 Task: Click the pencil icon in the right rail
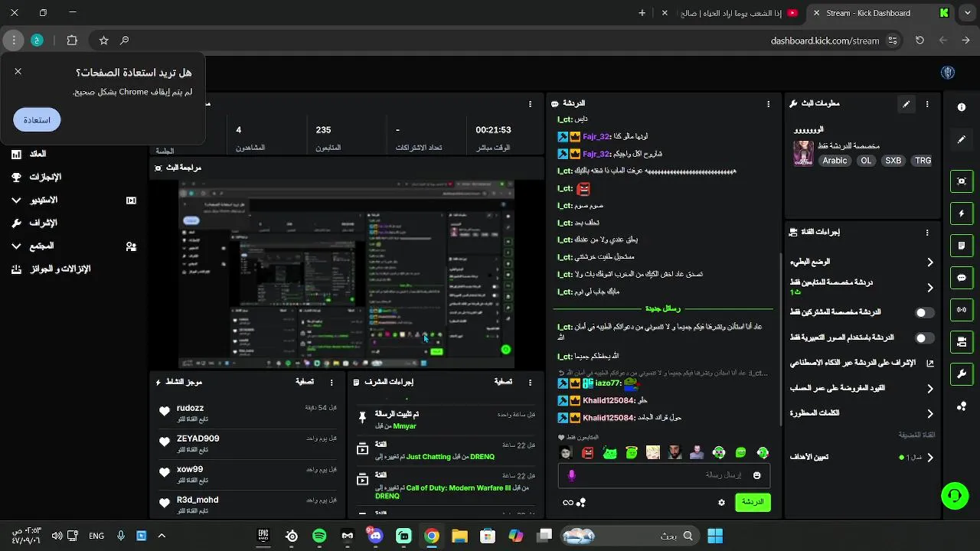(962, 140)
